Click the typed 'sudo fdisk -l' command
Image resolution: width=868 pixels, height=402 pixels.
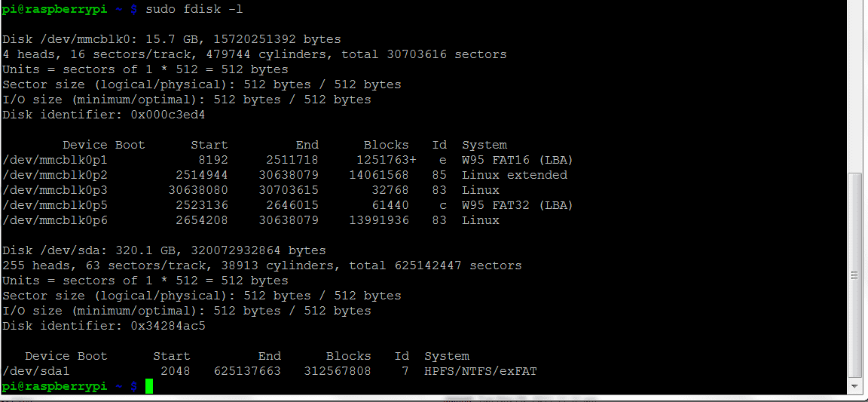194,9
